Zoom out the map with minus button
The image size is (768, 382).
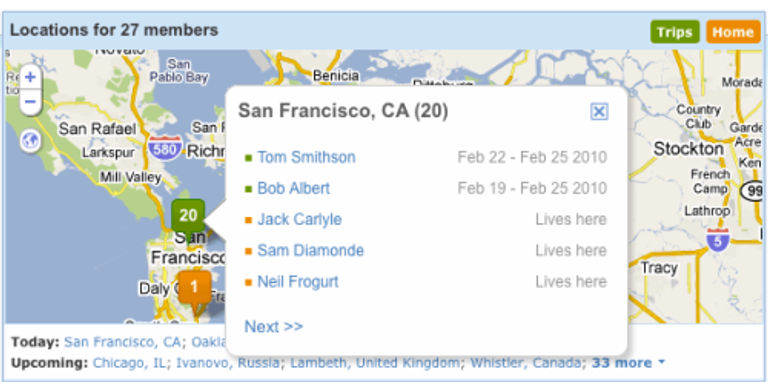pos(30,102)
